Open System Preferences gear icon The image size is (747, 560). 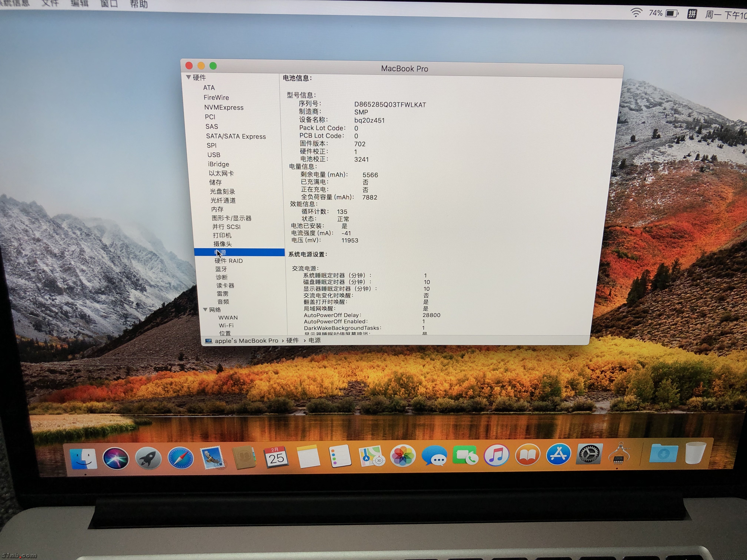tap(589, 454)
